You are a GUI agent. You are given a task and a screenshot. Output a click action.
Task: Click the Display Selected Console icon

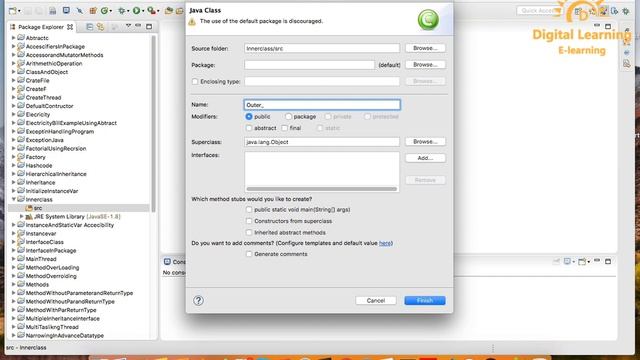pos(568,261)
